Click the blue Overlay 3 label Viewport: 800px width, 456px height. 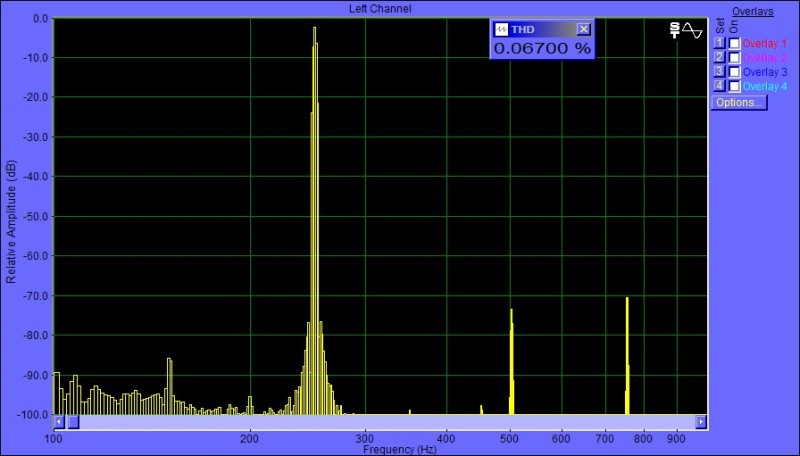click(764, 72)
